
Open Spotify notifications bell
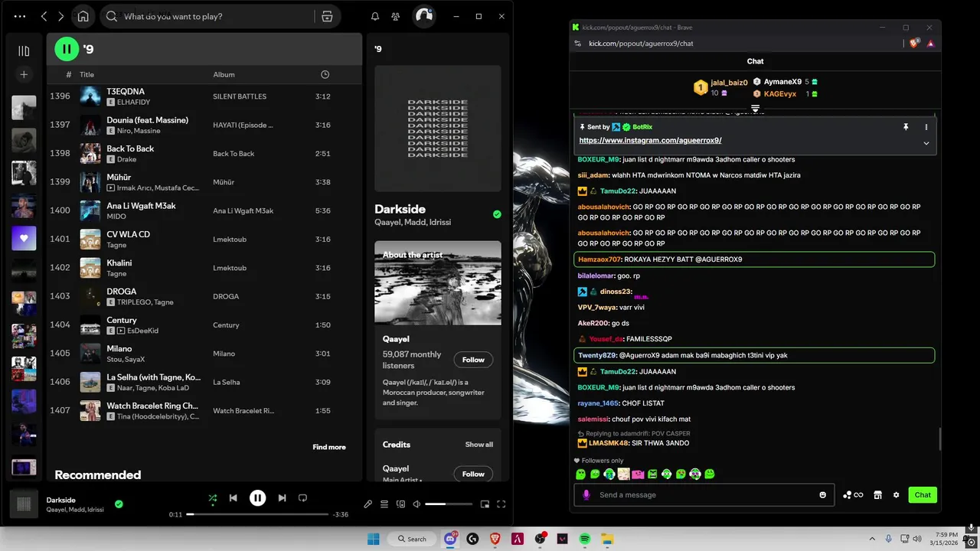click(x=375, y=16)
